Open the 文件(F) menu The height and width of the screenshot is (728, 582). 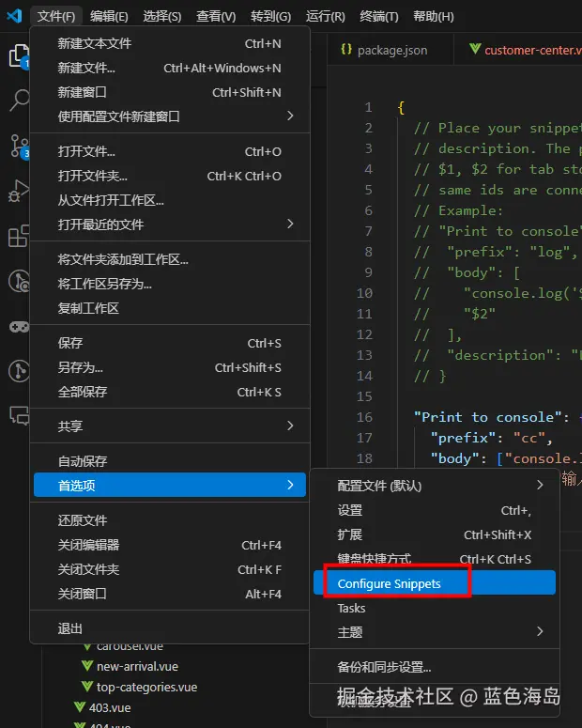(56, 17)
